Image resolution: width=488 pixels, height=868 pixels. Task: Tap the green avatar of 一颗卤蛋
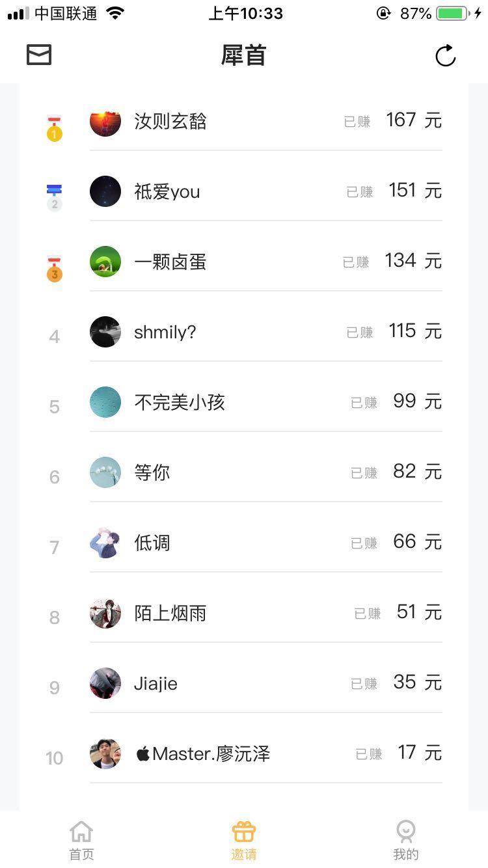click(105, 262)
